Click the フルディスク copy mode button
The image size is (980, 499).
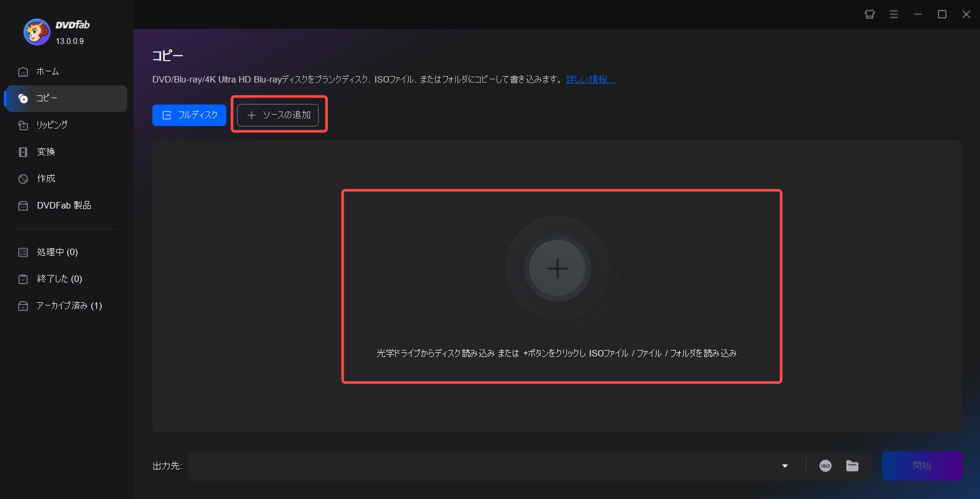[189, 115]
